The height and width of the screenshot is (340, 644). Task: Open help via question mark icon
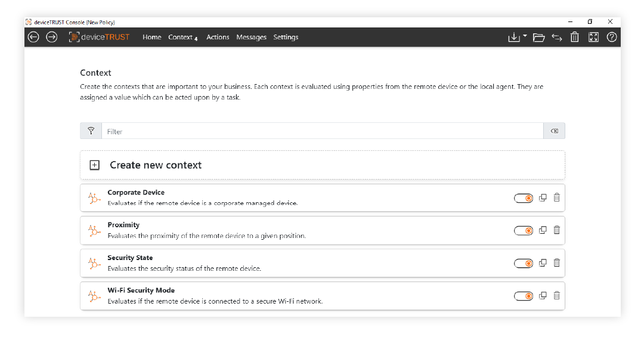[611, 37]
